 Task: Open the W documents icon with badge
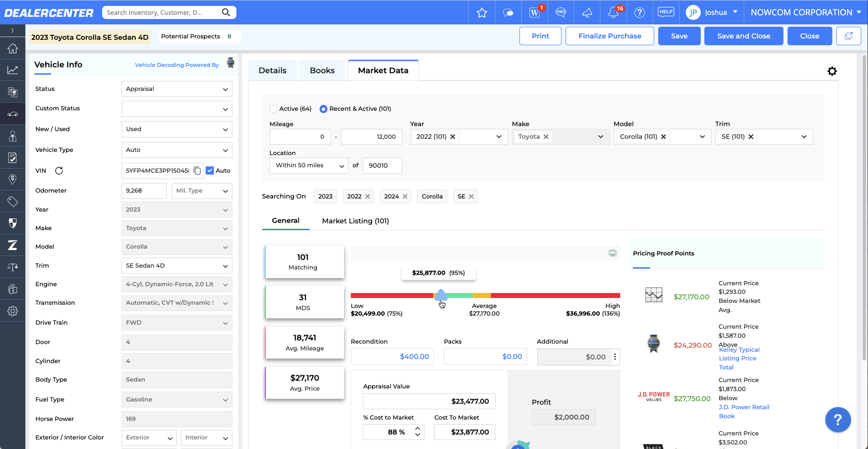pos(534,13)
